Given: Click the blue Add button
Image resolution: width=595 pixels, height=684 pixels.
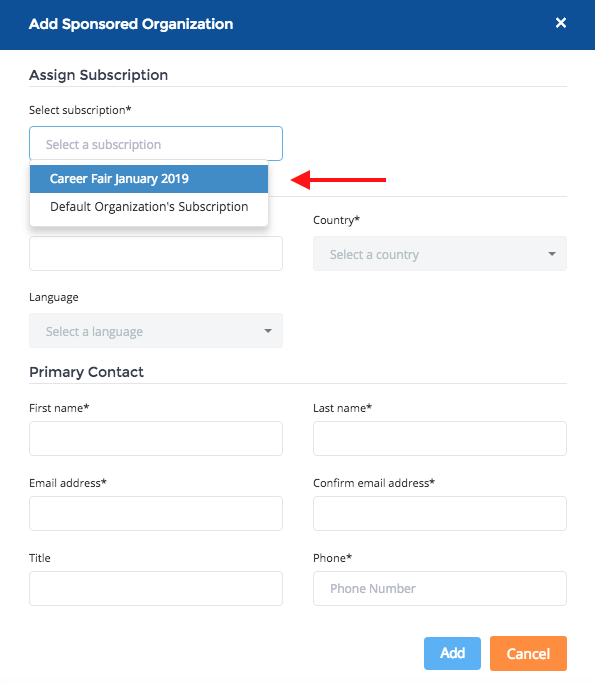Looking at the screenshot, I should (452, 653).
